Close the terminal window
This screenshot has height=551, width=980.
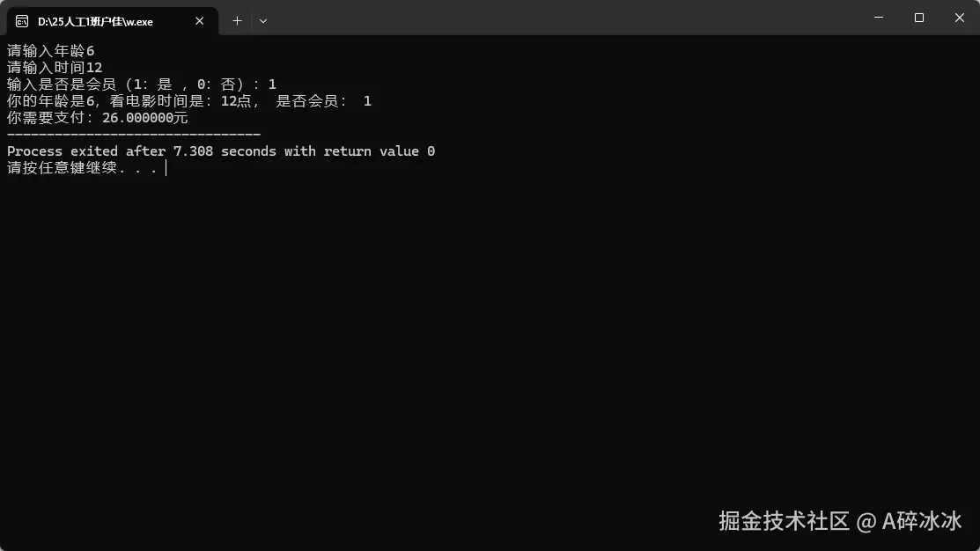[x=960, y=18]
